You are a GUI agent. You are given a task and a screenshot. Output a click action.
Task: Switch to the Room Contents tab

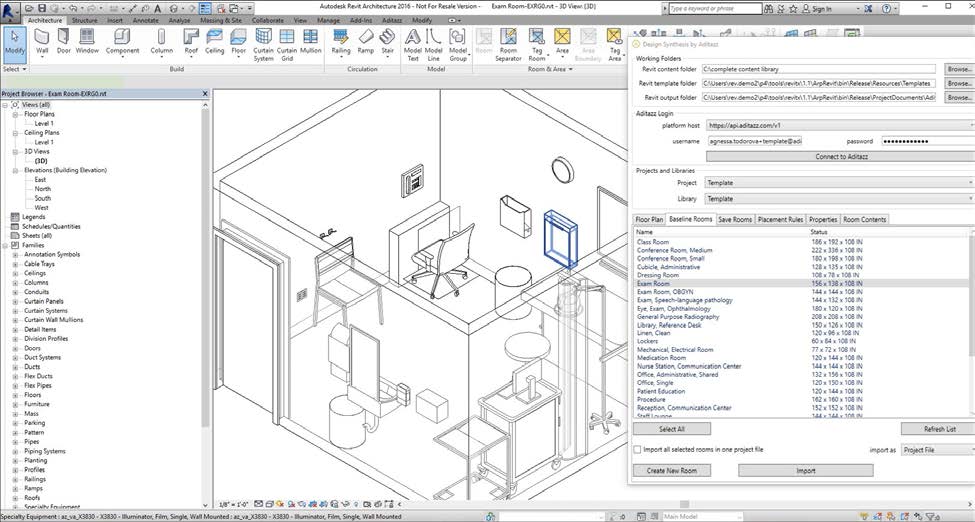[864, 220]
